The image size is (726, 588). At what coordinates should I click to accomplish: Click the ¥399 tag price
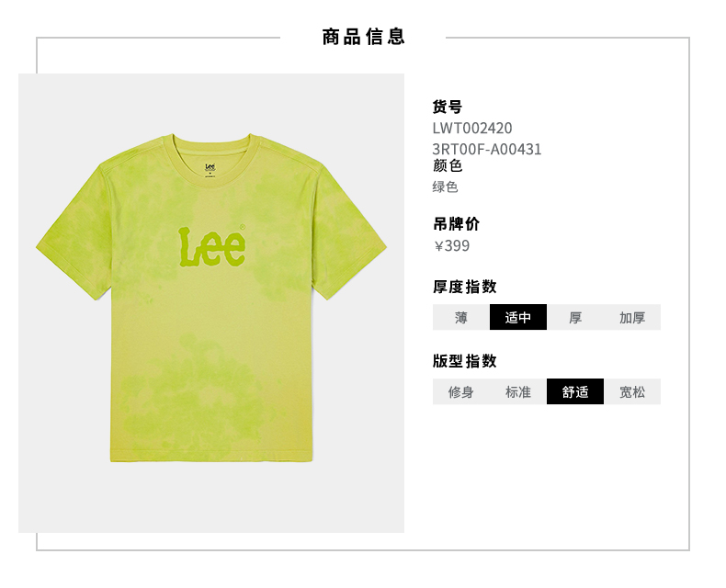coord(451,245)
